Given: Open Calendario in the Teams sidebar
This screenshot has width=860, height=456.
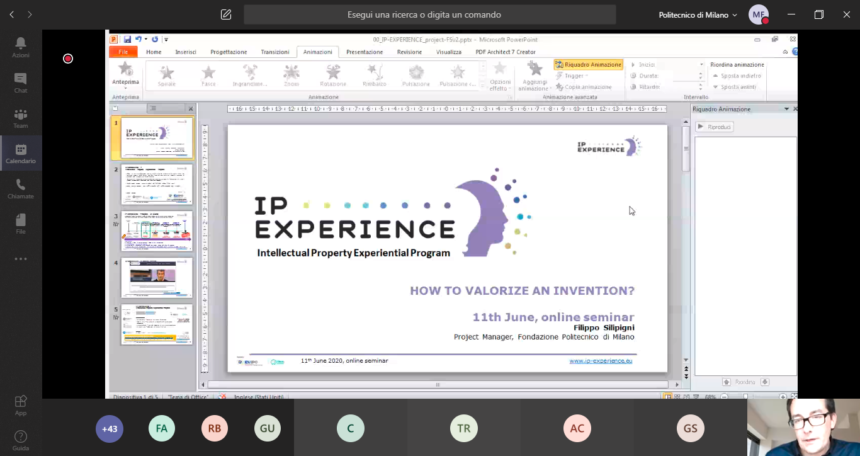Looking at the screenshot, I should point(21,153).
